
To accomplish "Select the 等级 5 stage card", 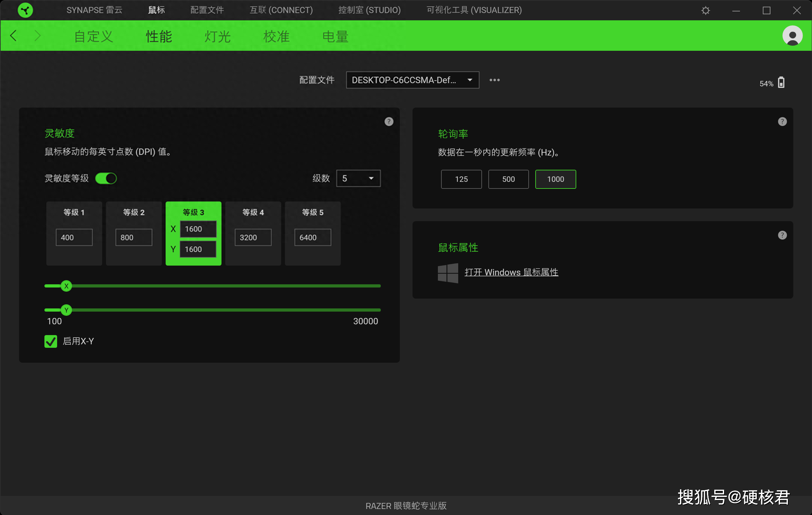I will (313, 234).
